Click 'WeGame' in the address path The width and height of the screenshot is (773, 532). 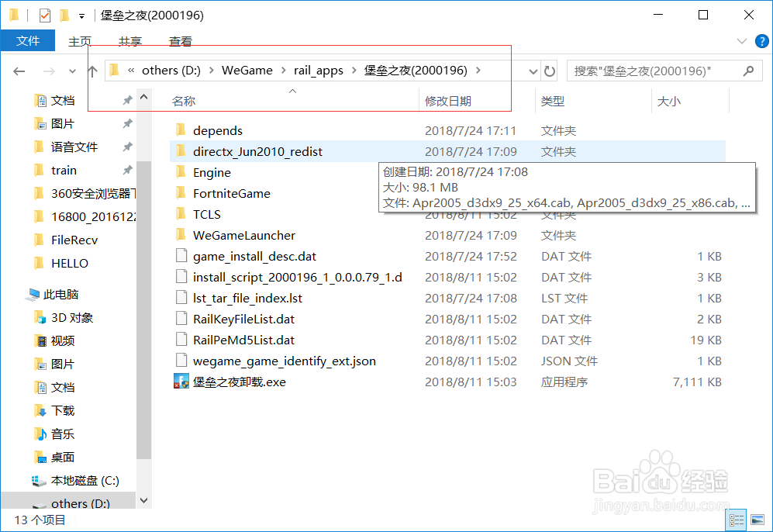[x=247, y=71]
